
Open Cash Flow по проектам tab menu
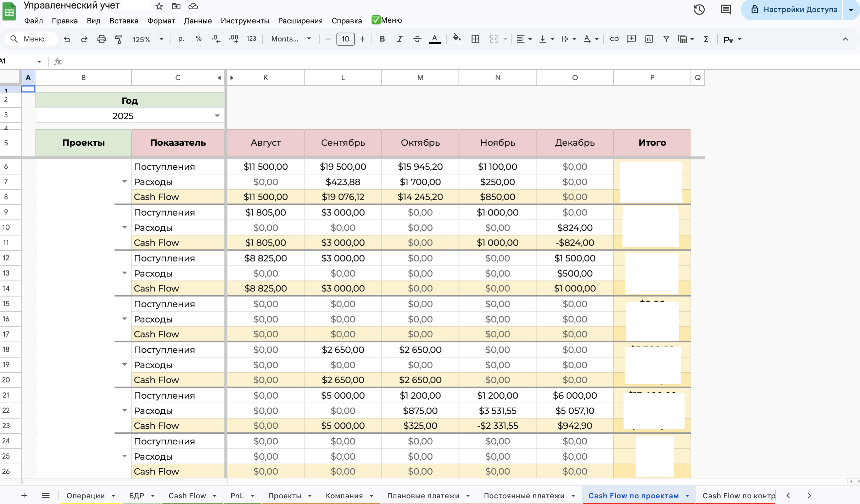tap(687, 496)
